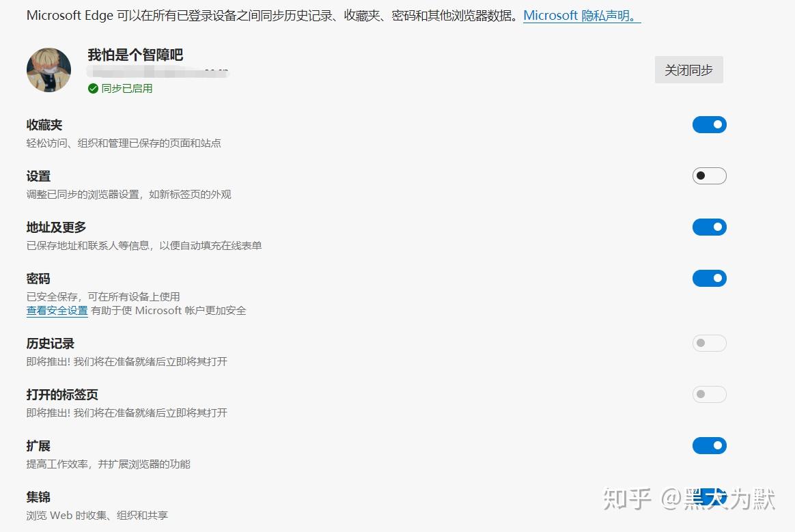Click description 已安全保存,可在所有设备上使用

pyautogui.click(x=103, y=296)
